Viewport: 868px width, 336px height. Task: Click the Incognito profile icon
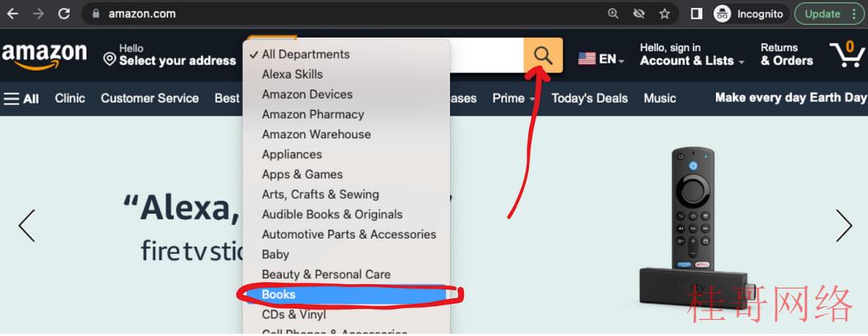tap(722, 14)
